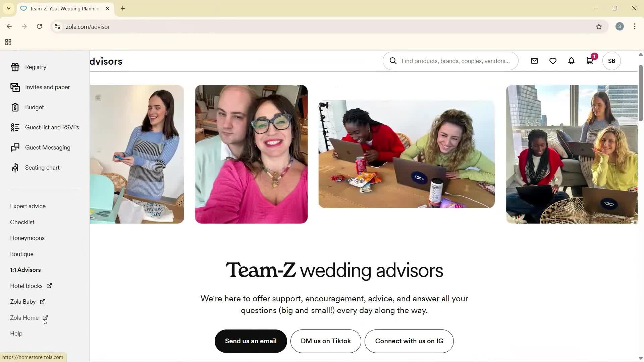Click the Seating chart icon
This screenshot has height=362, width=644.
click(15, 168)
